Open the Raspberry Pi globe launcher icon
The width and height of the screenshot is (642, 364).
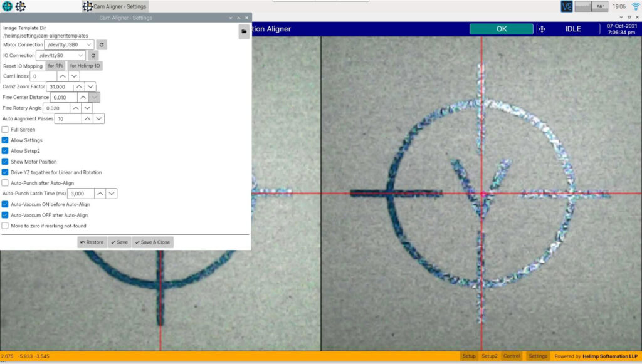(7, 6)
